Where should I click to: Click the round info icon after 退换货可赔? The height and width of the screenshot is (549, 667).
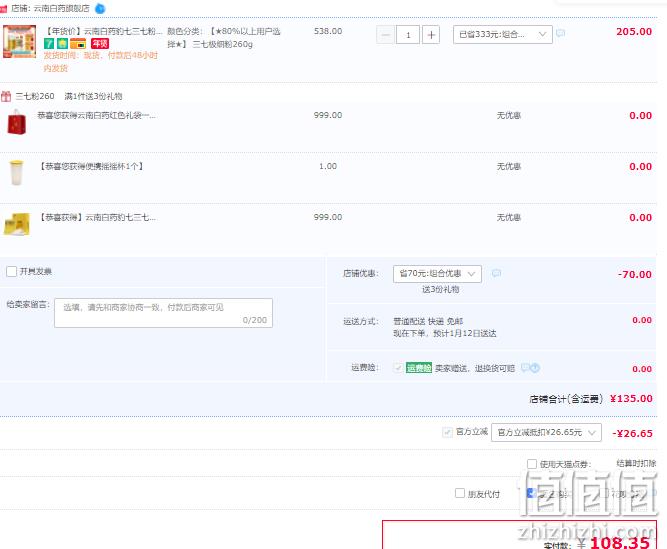(535, 368)
